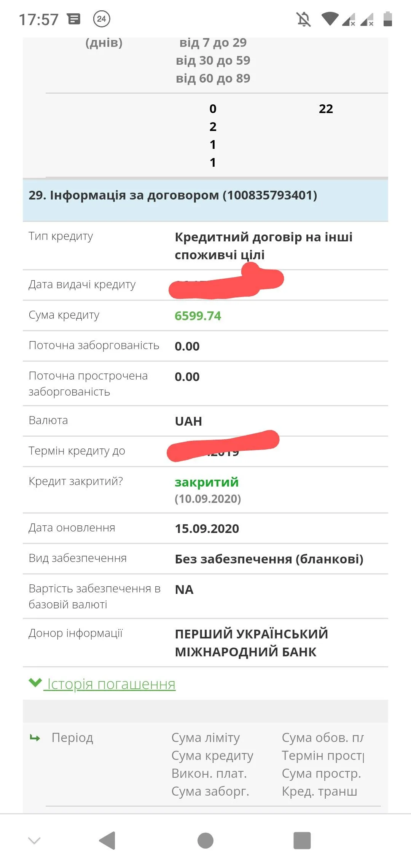Collapse history using the green chevron
Viewport: 411px width, 868px height.
pyautogui.click(x=35, y=683)
